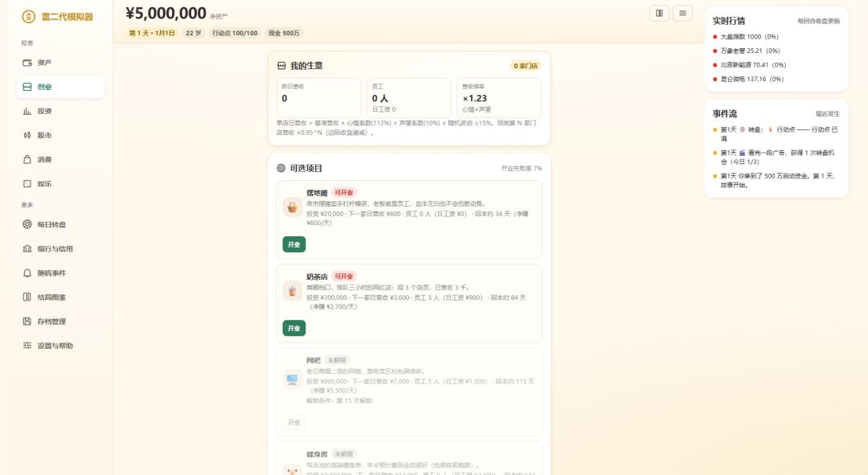This screenshot has height=475, width=868.
Task: Click the 可开业 tag on 奶茶店
Action: click(344, 276)
